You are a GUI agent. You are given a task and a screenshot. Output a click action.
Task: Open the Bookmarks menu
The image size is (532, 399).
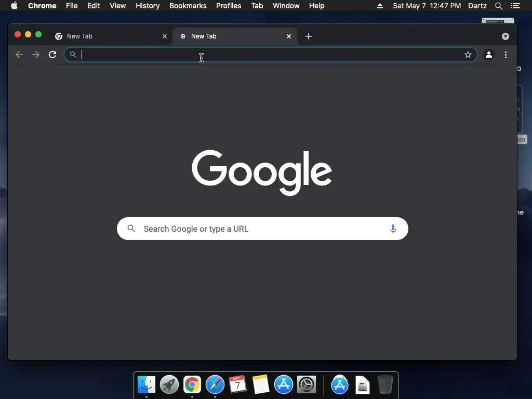click(188, 6)
